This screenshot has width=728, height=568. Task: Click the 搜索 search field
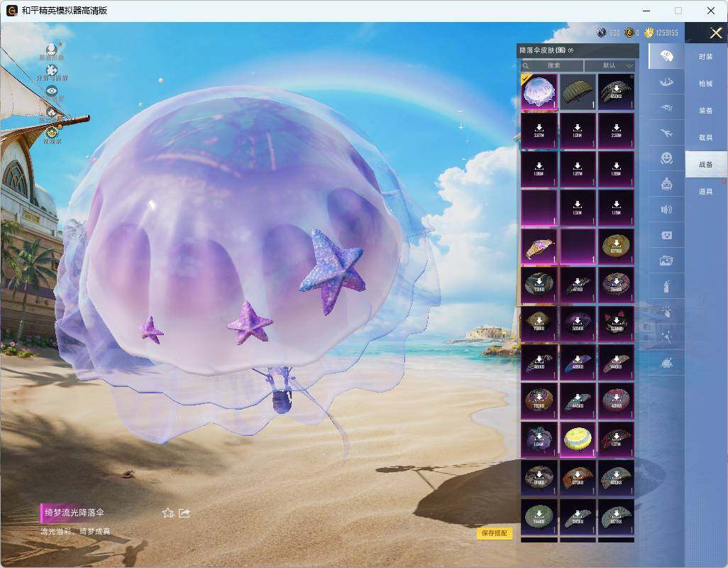pos(551,65)
